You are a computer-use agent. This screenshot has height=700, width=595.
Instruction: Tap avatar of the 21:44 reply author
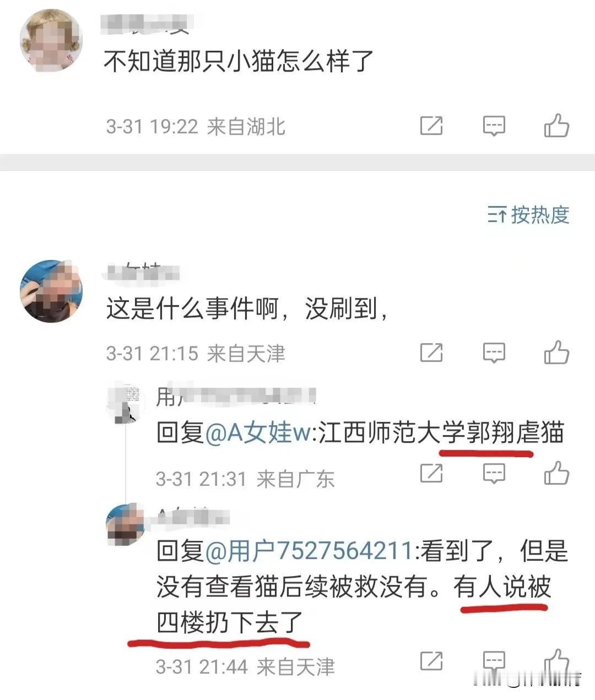tap(126, 522)
